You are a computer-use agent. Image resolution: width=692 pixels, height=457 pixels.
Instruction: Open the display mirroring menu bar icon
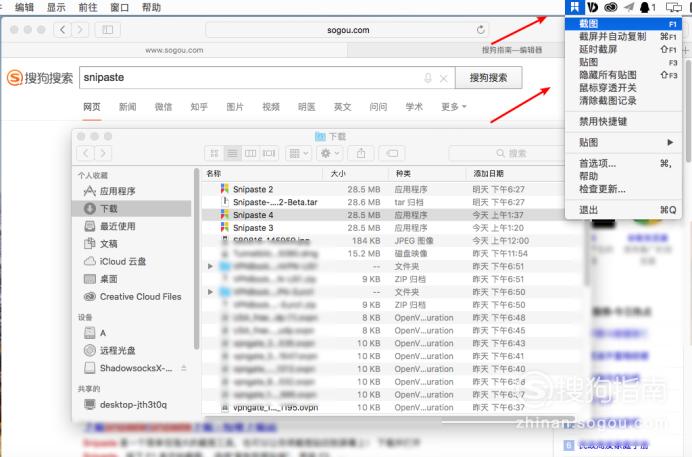(x=673, y=7)
